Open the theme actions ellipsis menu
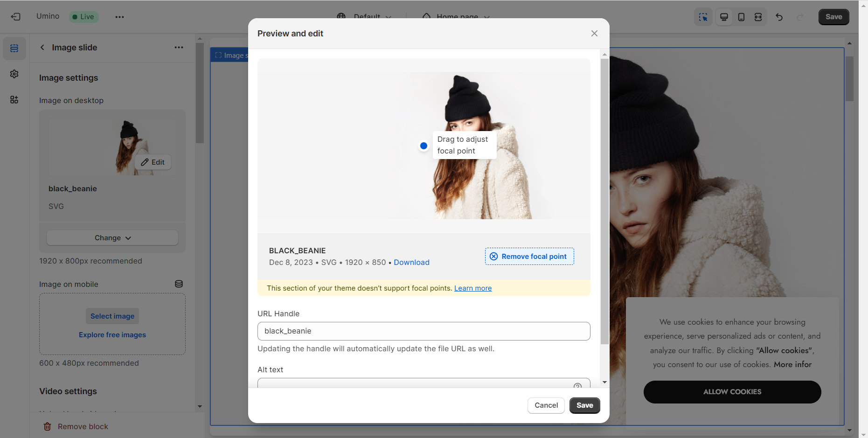 (x=119, y=17)
